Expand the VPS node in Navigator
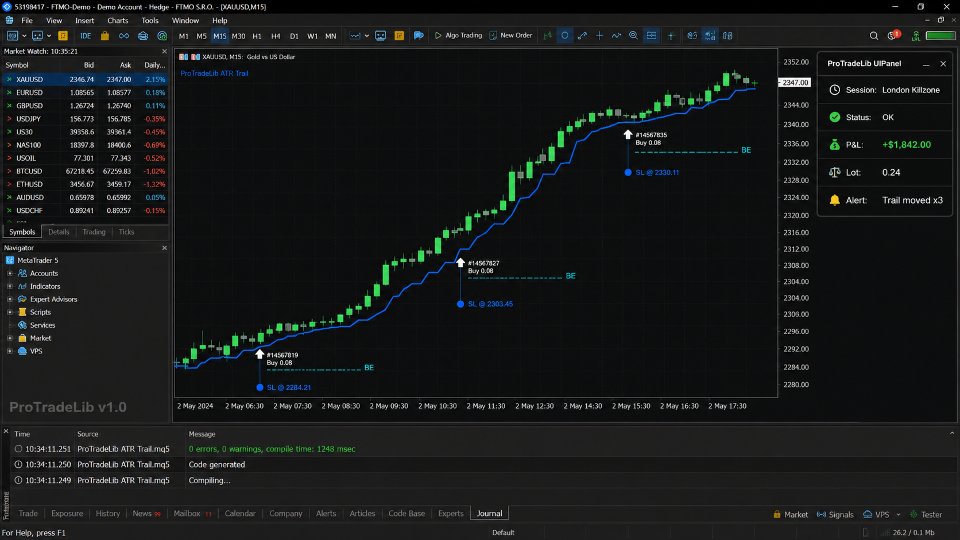 [10, 351]
